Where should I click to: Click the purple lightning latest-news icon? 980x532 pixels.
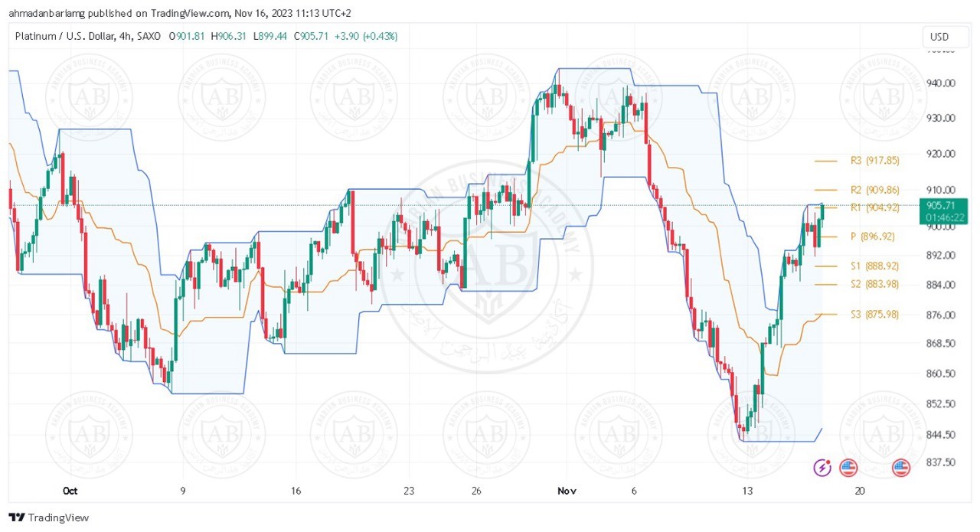click(x=823, y=467)
